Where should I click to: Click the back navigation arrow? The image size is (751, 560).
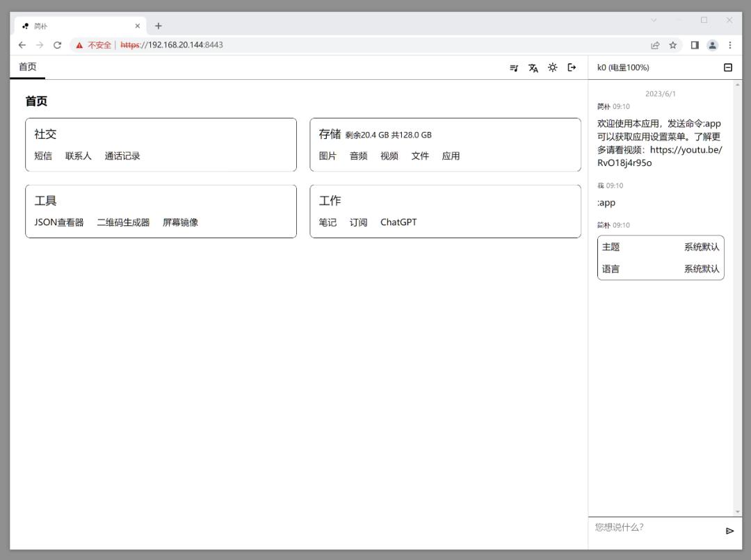pyautogui.click(x=22, y=44)
